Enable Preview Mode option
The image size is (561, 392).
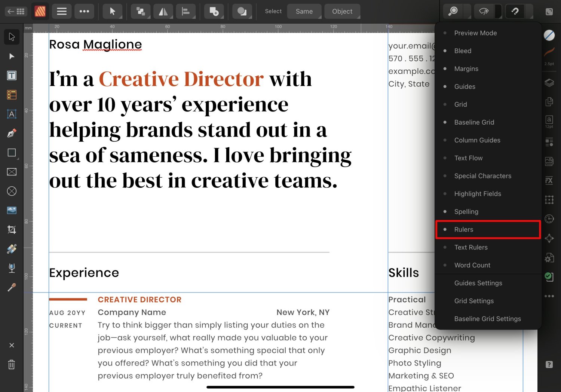[475, 33]
